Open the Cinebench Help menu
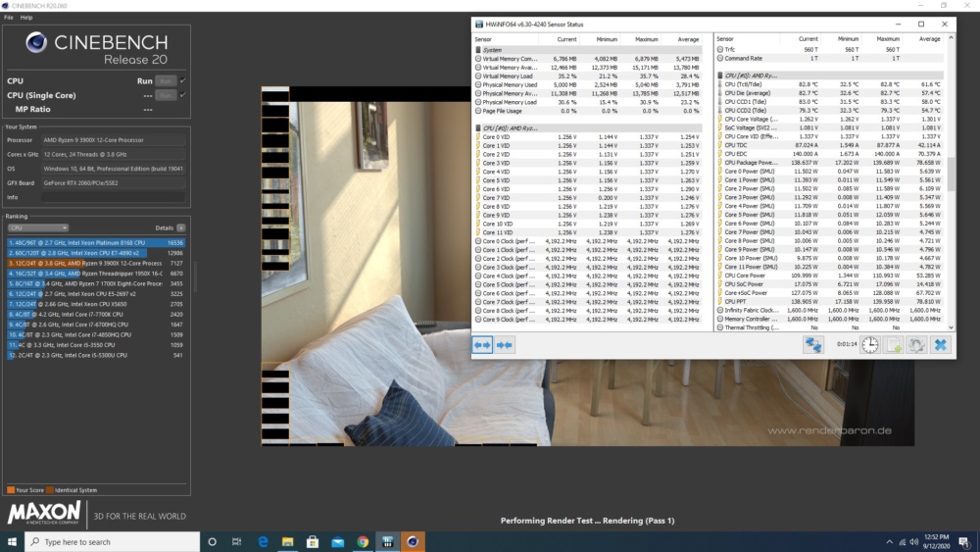 [x=26, y=18]
